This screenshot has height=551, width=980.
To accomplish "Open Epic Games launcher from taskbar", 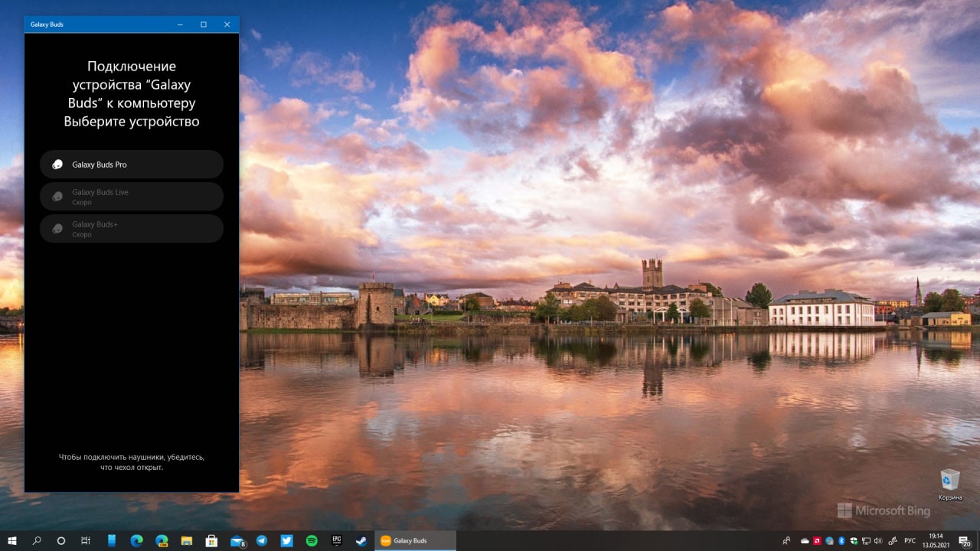I will [x=336, y=540].
